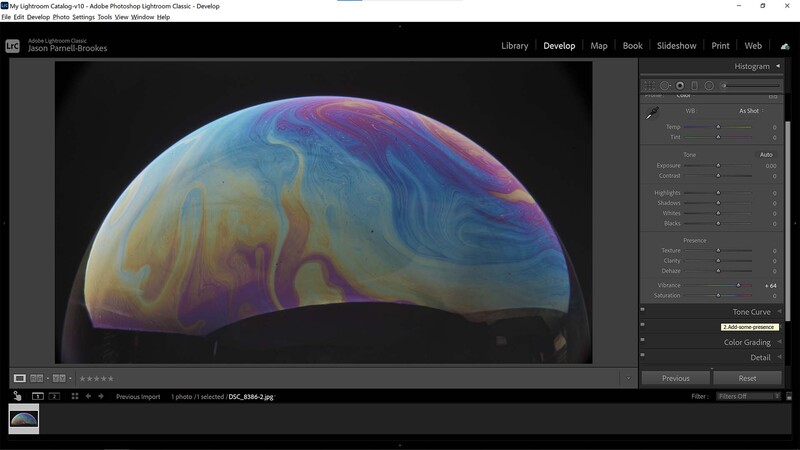This screenshot has height=450, width=800.
Task: Open the Map module
Action: pos(599,46)
